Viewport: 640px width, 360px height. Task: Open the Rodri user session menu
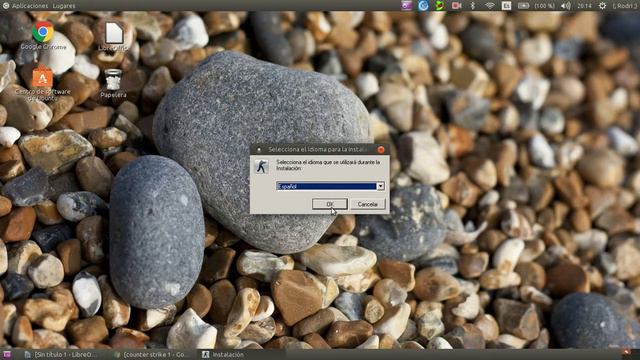point(625,6)
